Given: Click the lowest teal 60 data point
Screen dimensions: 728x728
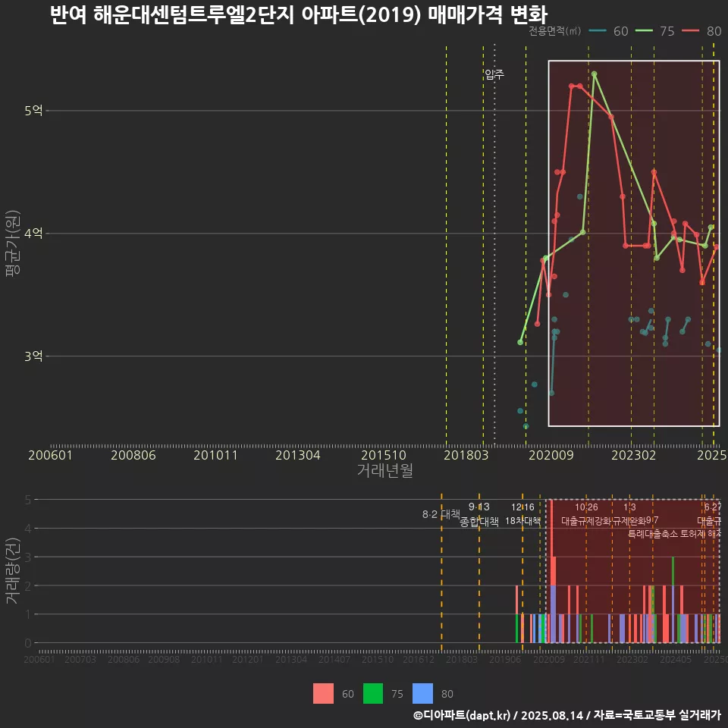Looking at the screenshot, I should coord(526,426).
